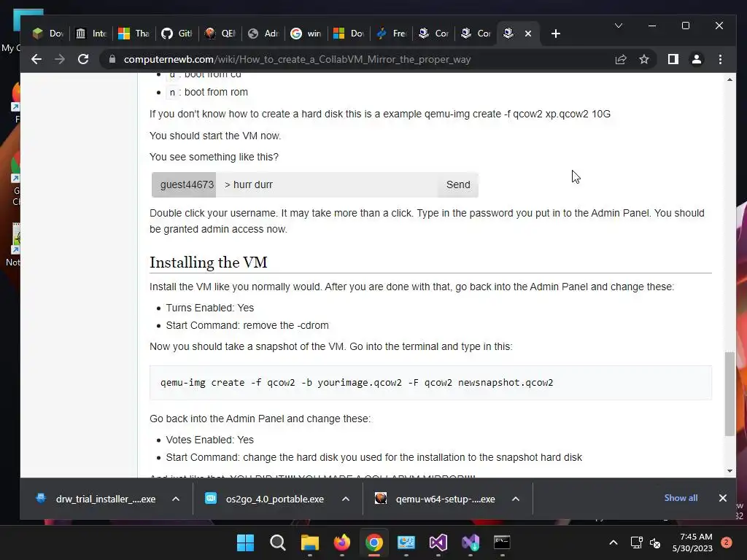Open the muted volume tray icon
The width and height of the screenshot is (747, 560).
[655, 542]
